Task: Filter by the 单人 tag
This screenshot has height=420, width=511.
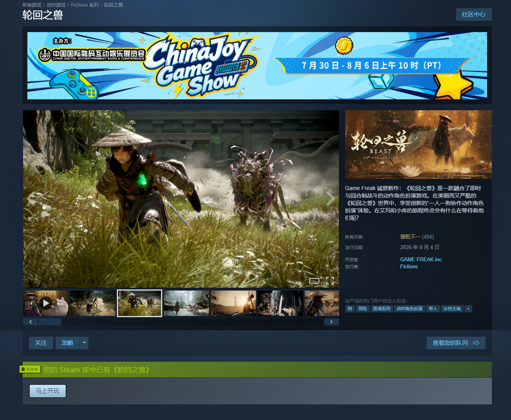Action: point(433,309)
